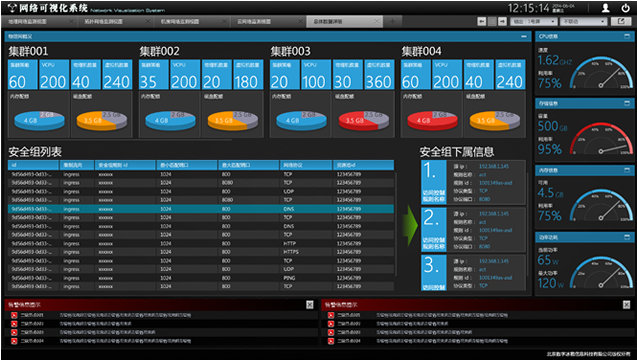Open the first dropdown in top toolbar
This screenshot has width=637, height=360.
tap(533, 21)
